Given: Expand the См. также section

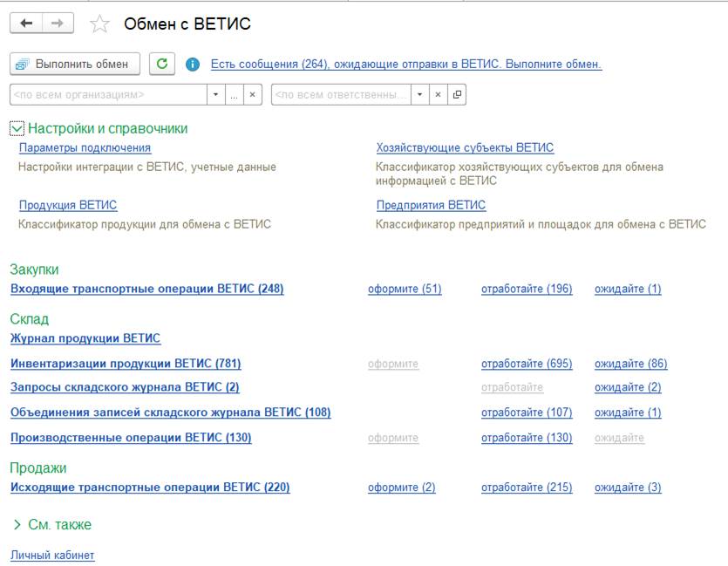Looking at the screenshot, I should coord(17,525).
